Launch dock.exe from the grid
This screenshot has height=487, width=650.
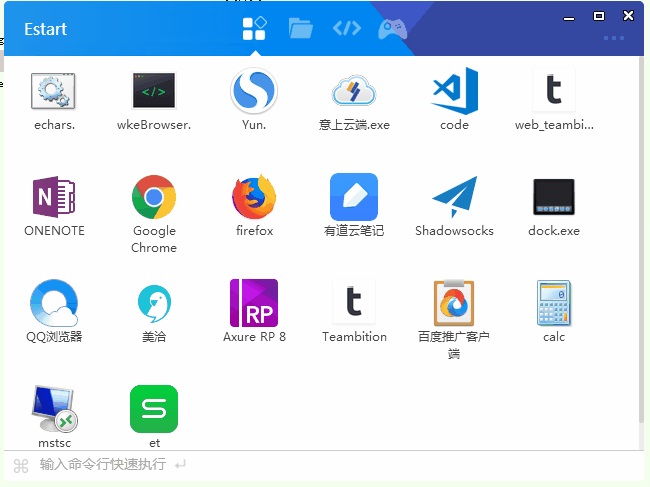pyautogui.click(x=554, y=197)
